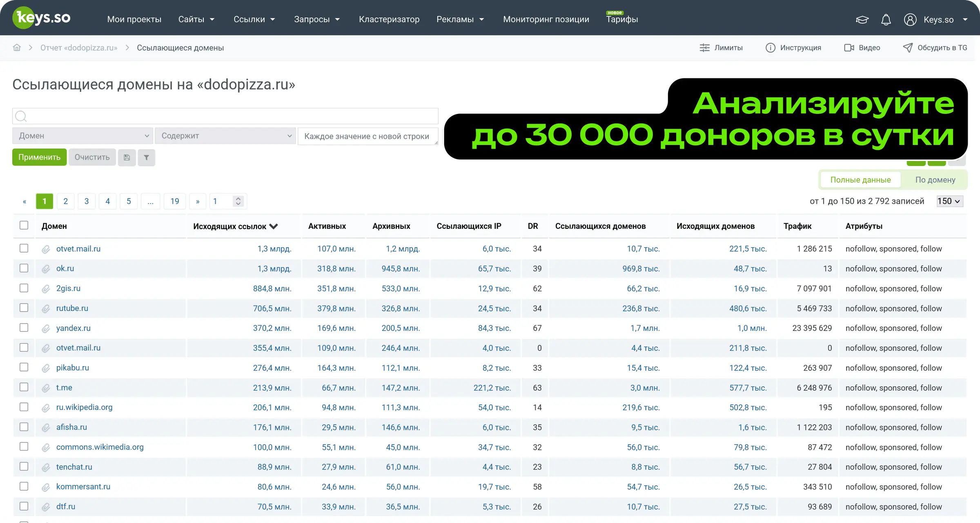Open notifications bell
Viewport: 980px width, 523px height.
886,20
